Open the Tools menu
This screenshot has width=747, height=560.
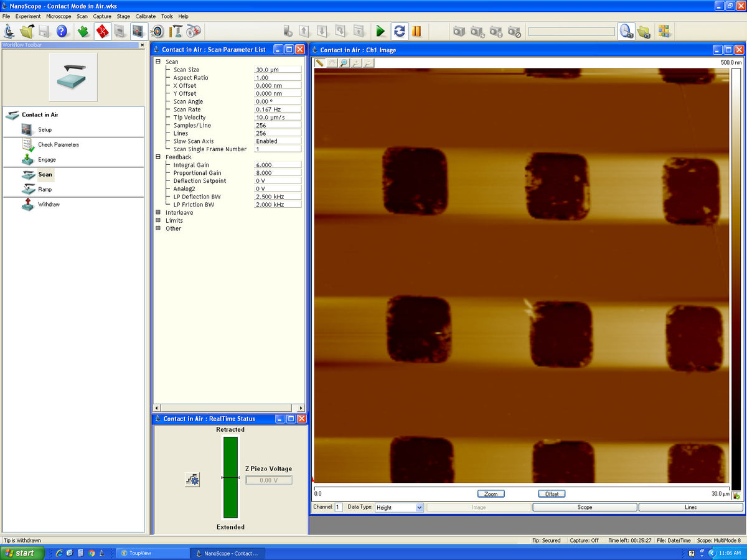pos(167,16)
